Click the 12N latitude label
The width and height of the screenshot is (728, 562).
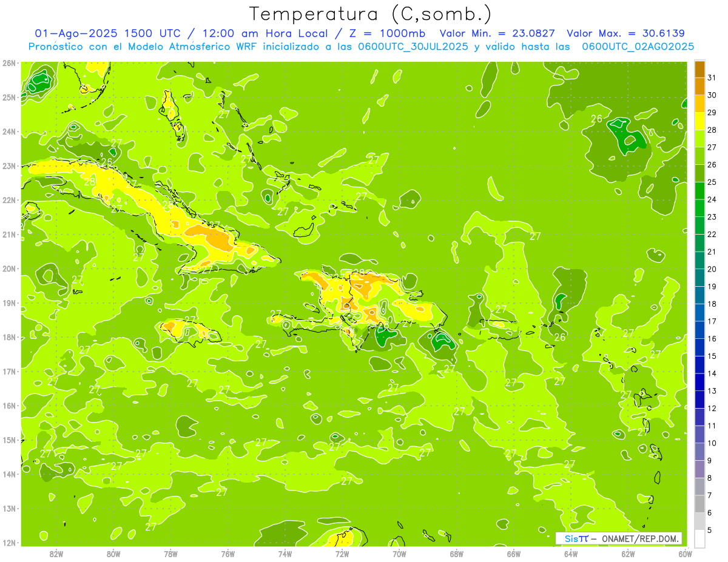tap(8, 543)
